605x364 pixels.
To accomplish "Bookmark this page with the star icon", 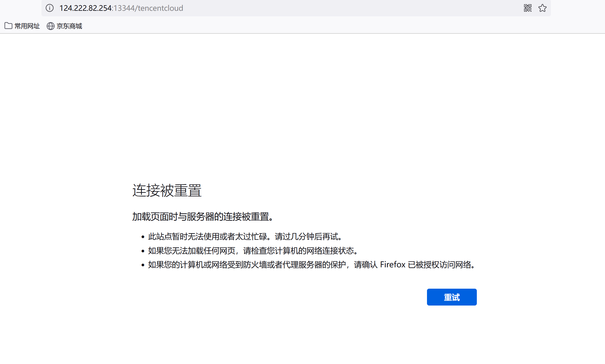I will click(x=542, y=8).
